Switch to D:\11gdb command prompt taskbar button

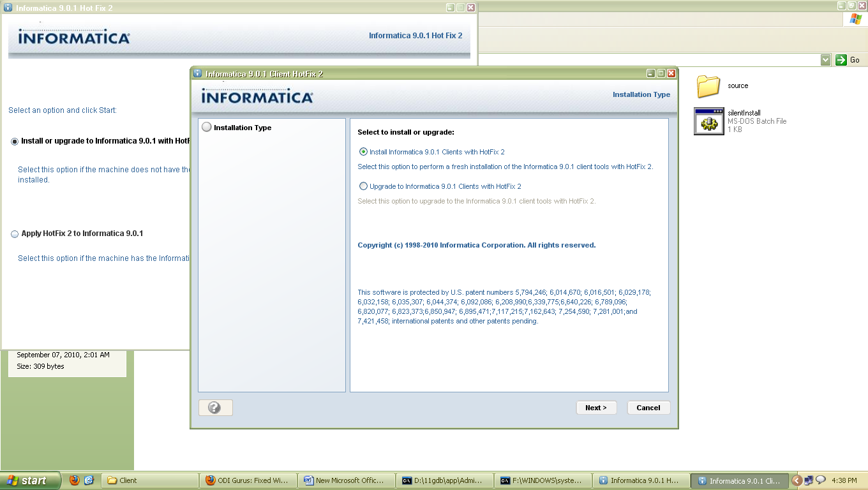click(x=445, y=480)
